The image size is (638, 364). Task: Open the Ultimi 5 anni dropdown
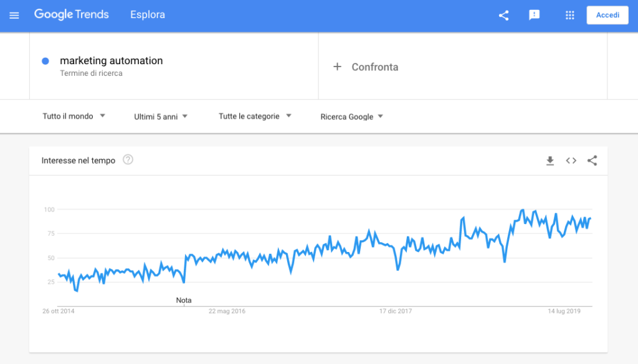pyautogui.click(x=161, y=116)
